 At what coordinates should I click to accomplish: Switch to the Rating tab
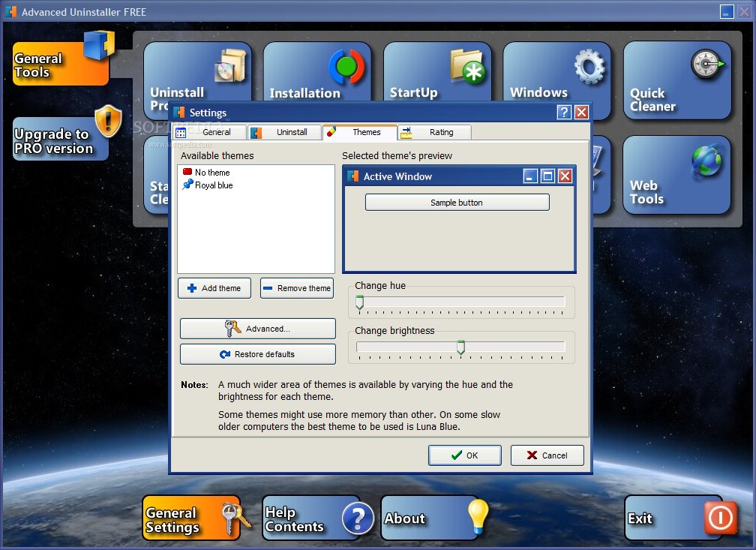click(435, 132)
